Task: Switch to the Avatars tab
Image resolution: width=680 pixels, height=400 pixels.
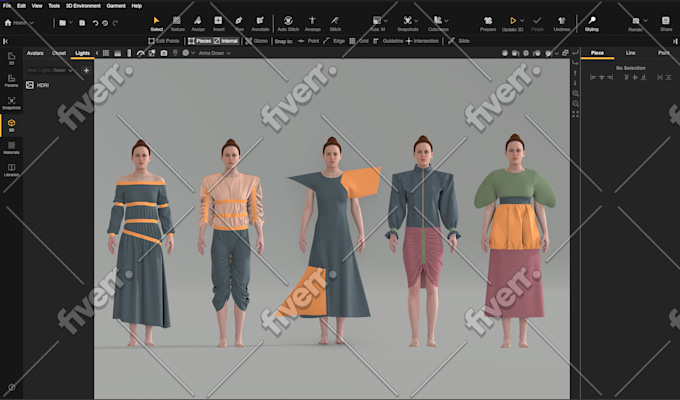Action: 35,53
